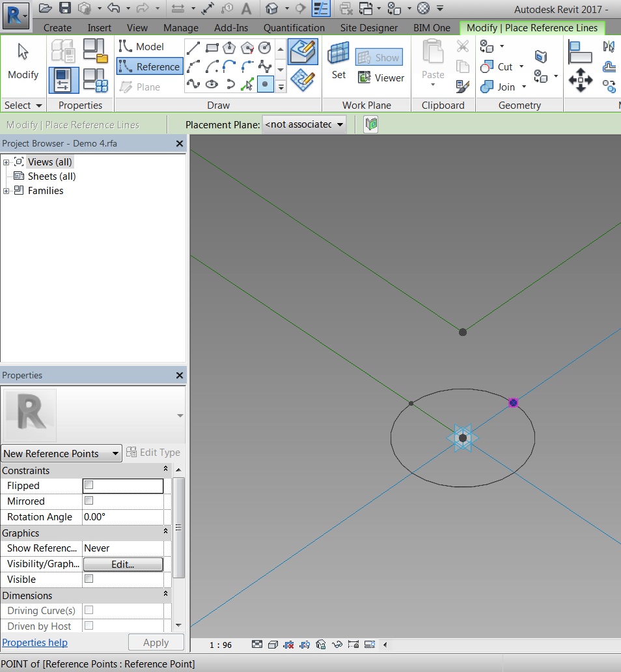Open the Manage ribbon tab
This screenshot has width=621, height=672.
(x=180, y=28)
